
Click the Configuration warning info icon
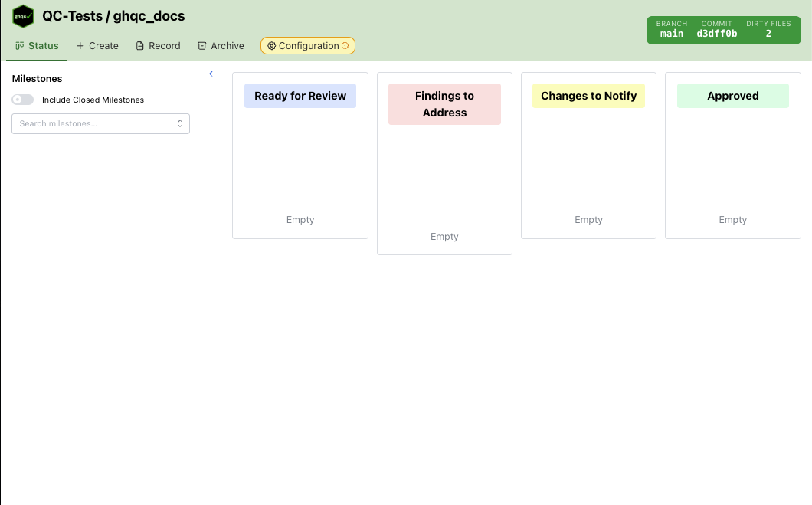345,46
